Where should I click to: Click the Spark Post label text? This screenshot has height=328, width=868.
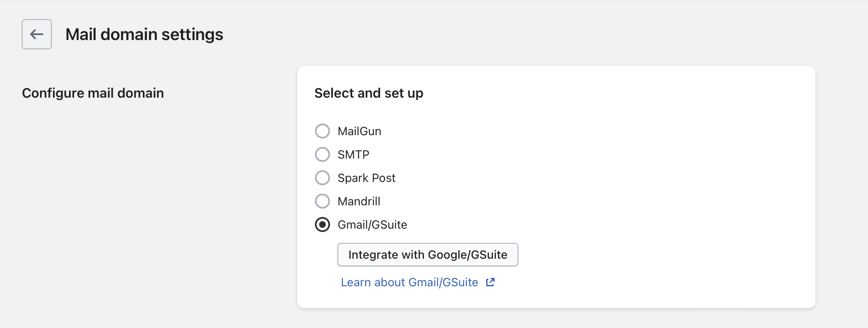(366, 178)
